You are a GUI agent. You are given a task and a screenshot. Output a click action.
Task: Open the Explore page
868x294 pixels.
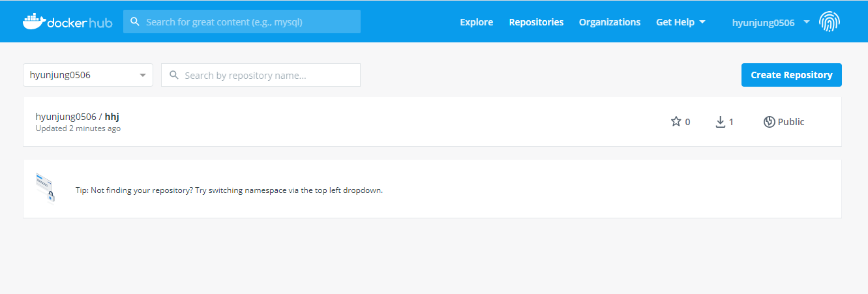(x=476, y=22)
